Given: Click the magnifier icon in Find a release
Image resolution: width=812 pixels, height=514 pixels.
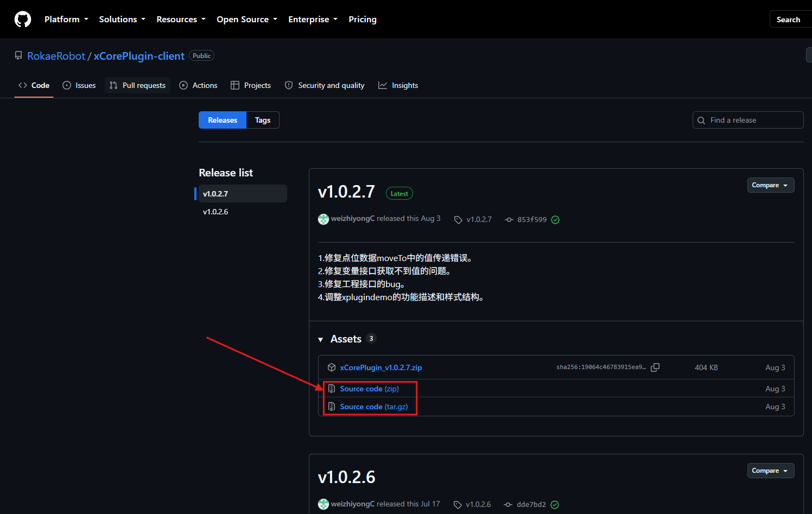Looking at the screenshot, I should 701,120.
